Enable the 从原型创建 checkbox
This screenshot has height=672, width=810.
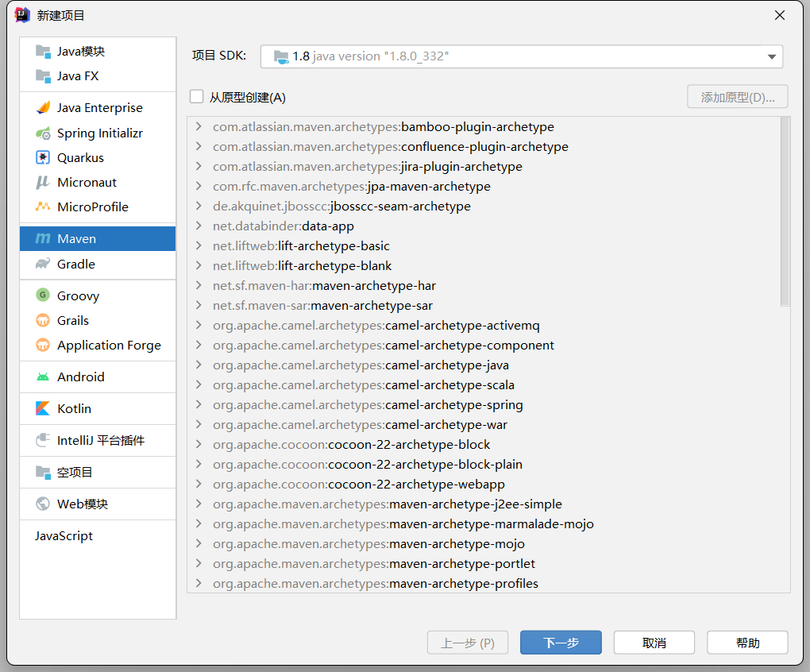(196, 97)
